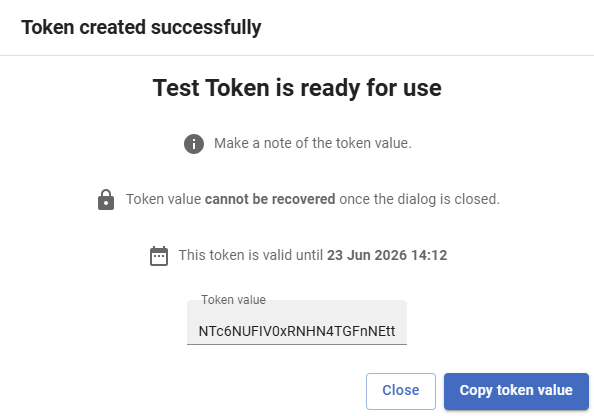
Task: Click the bold 'cannot be recovered' text
Action: pos(270,199)
